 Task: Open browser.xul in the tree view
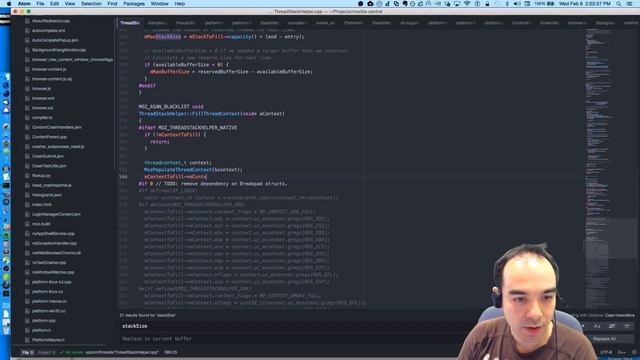(42, 108)
